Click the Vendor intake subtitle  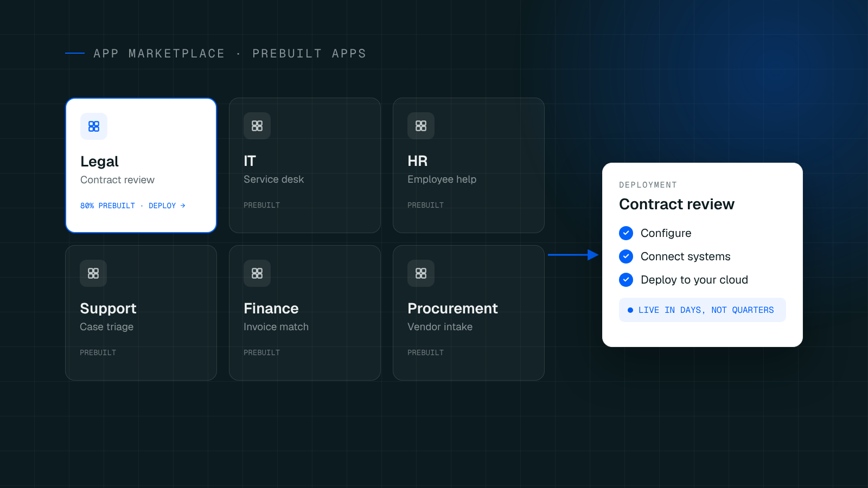[440, 327]
